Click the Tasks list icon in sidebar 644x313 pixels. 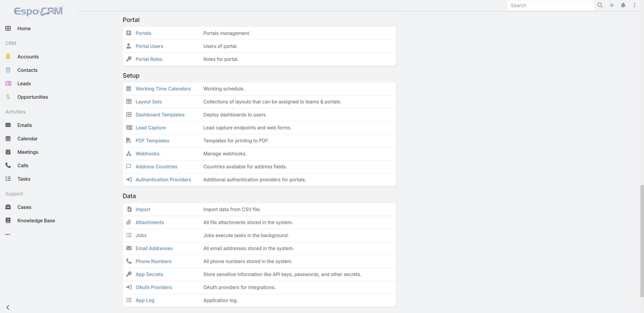(8, 179)
